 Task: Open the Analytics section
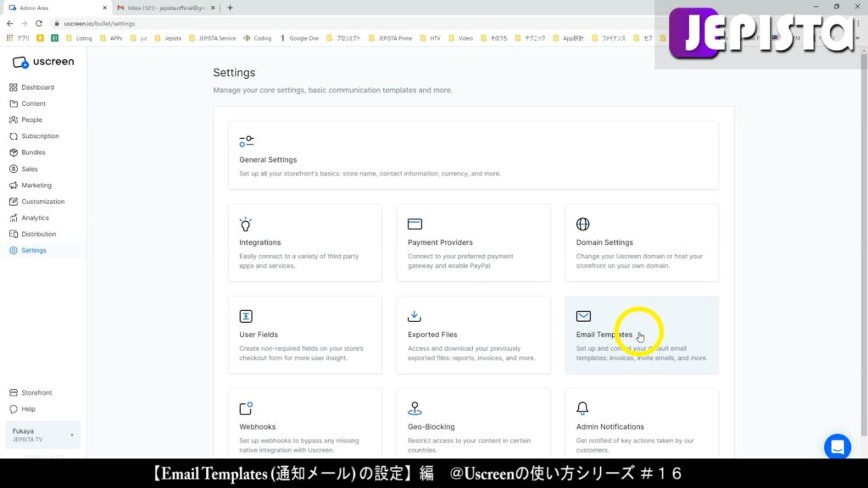point(35,218)
